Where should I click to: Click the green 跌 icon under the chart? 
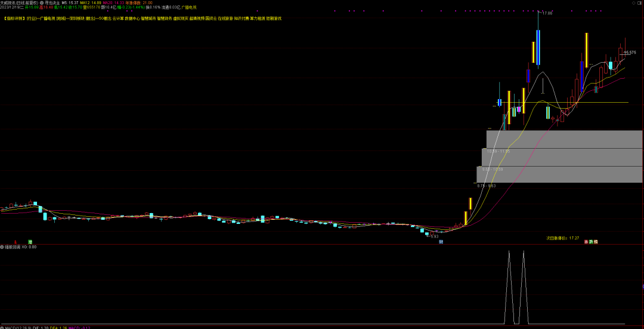tap(591, 242)
